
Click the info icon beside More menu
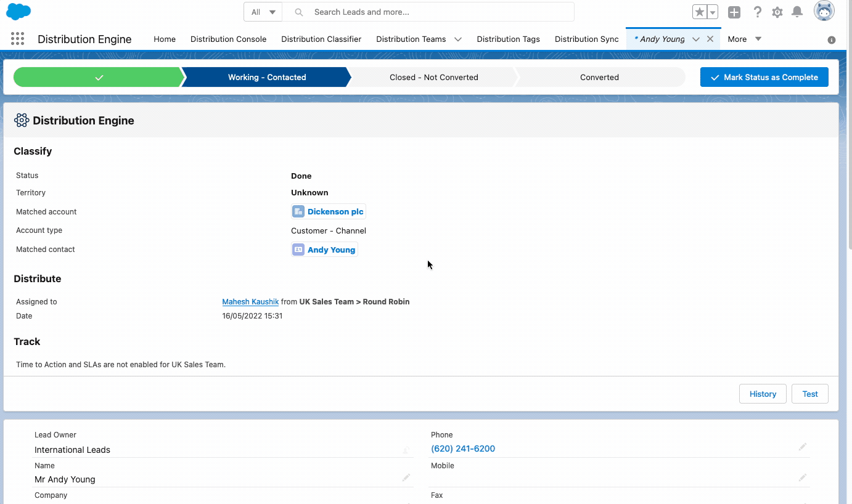832,39
